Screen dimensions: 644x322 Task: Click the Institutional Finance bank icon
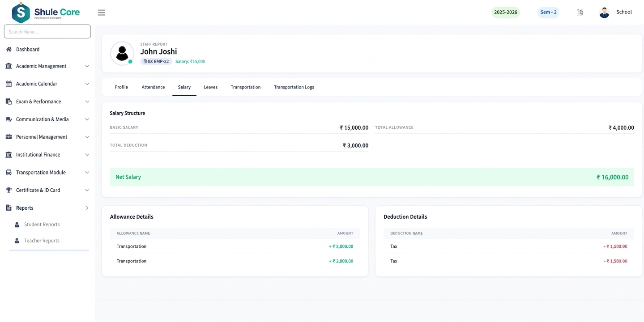9,155
